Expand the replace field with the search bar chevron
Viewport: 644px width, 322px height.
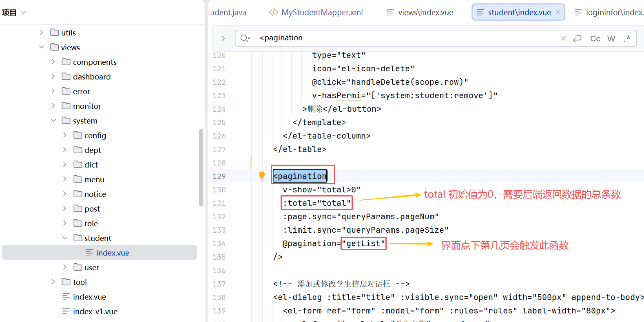[223, 38]
